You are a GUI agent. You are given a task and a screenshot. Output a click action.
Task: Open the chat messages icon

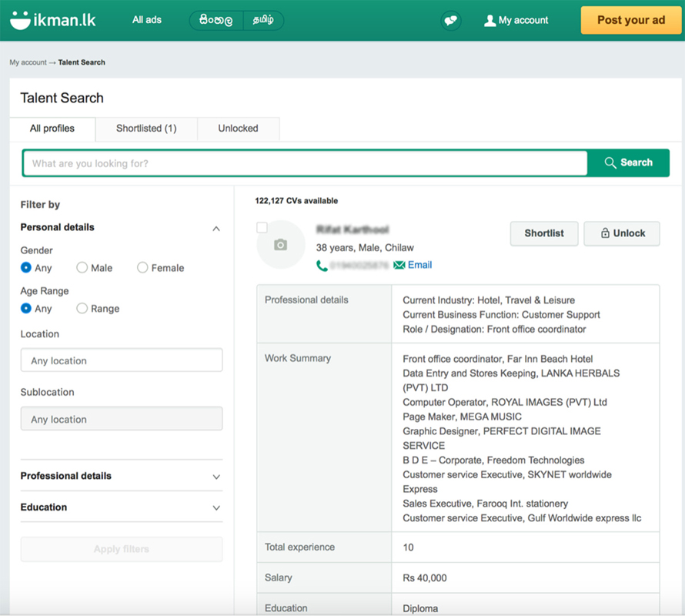tap(451, 21)
